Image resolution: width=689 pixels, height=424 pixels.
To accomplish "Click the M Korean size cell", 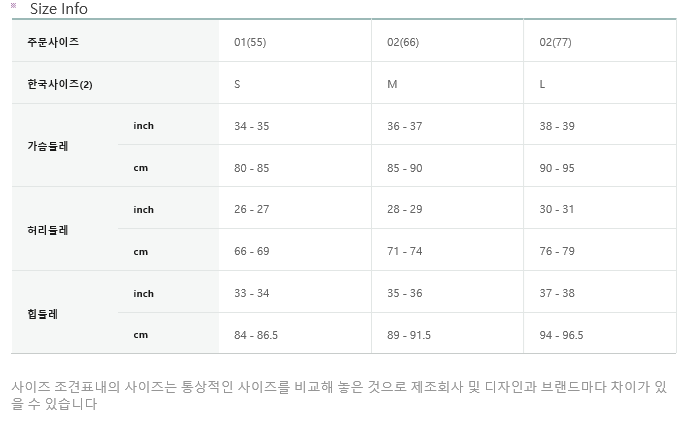I will pyautogui.click(x=392, y=84).
